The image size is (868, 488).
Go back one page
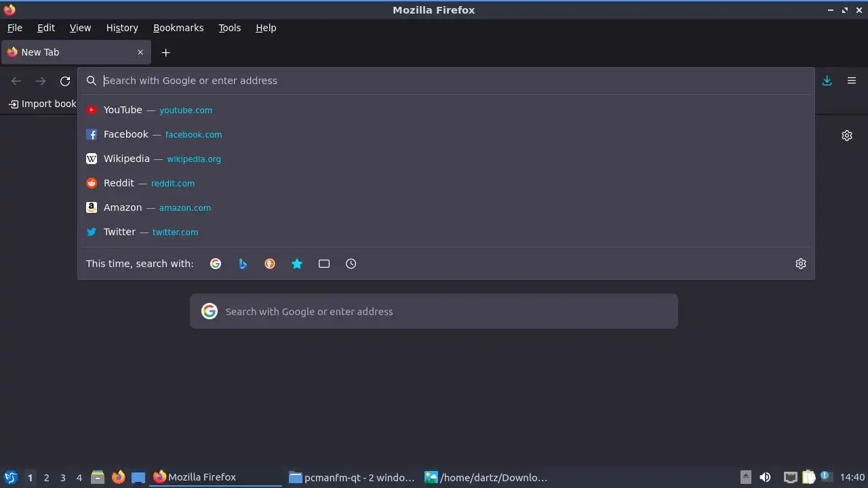point(16,81)
